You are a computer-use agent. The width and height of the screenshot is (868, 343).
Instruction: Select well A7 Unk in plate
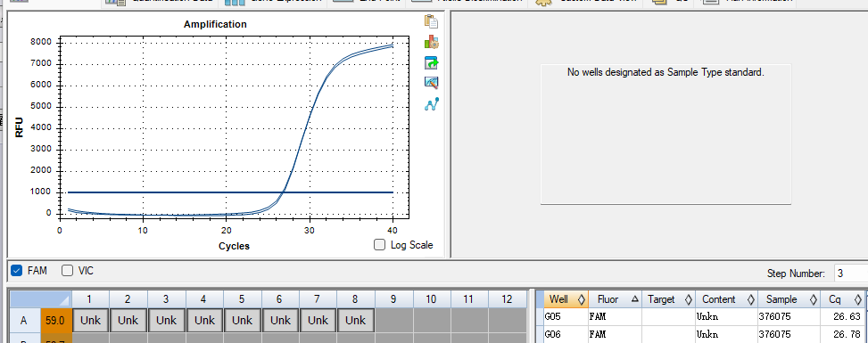coord(318,320)
